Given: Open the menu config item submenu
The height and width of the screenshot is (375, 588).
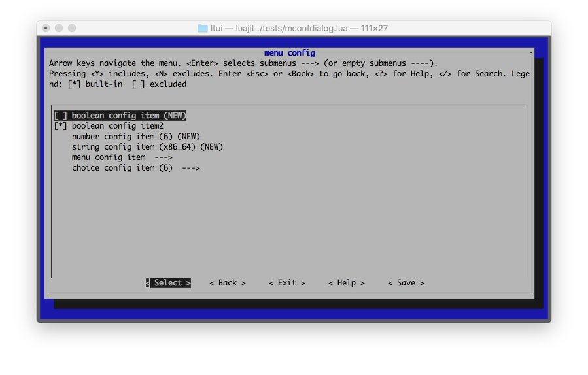Looking at the screenshot, I should click(109, 157).
